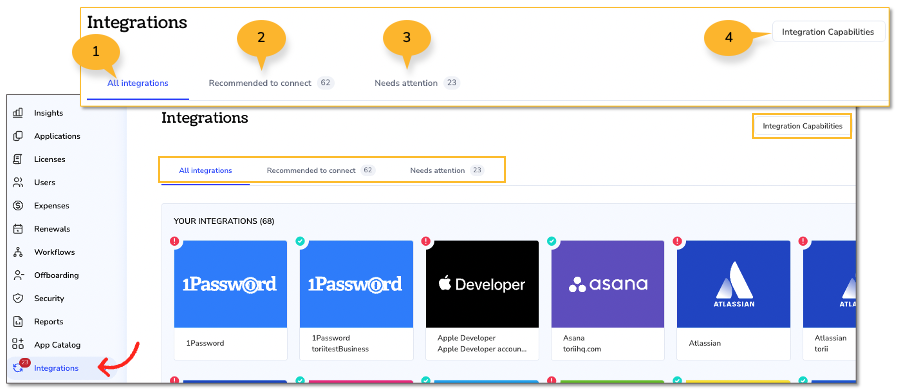The width and height of the screenshot is (897, 390).
Task: Click the 23 count badge in page tab row
Action: pyautogui.click(x=477, y=170)
